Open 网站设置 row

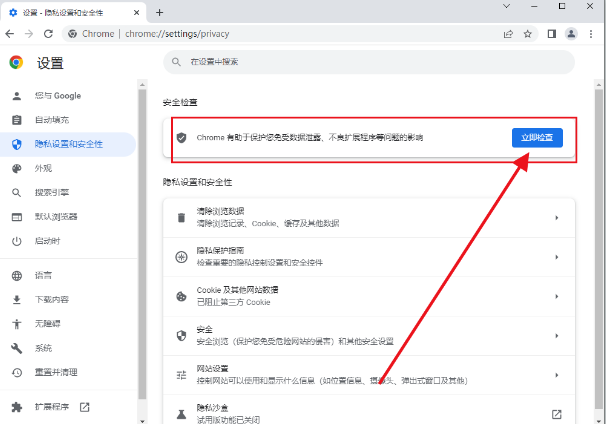pyautogui.click(x=369, y=375)
